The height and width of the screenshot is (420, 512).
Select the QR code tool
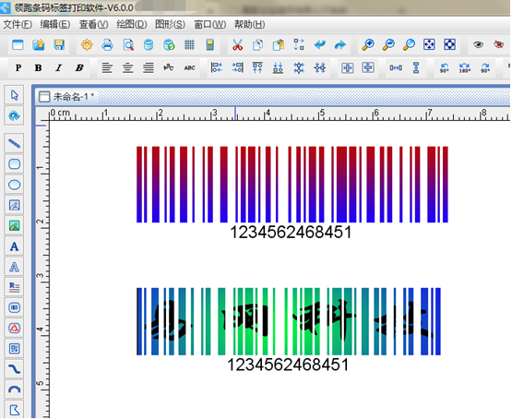[14, 348]
